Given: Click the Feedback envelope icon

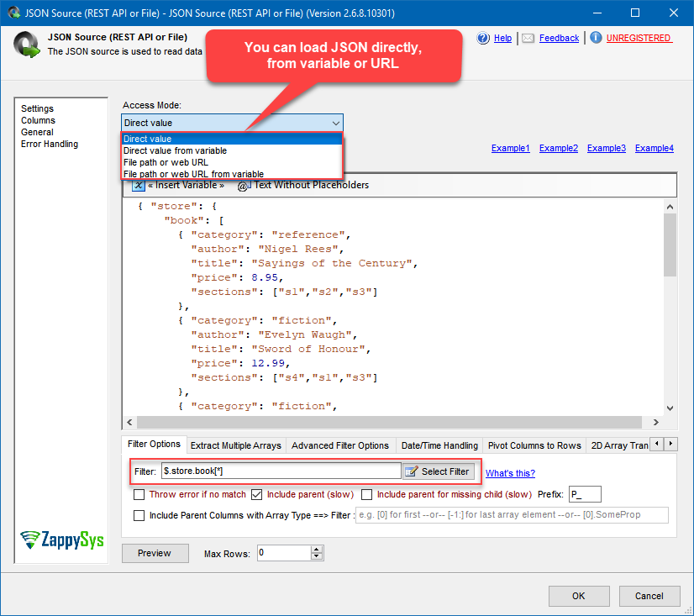Looking at the screenshot, I should tap(528, 38).
